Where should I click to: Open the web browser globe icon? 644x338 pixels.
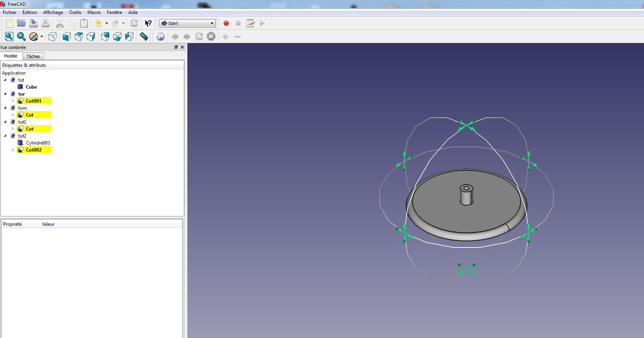tap(161, 37)
